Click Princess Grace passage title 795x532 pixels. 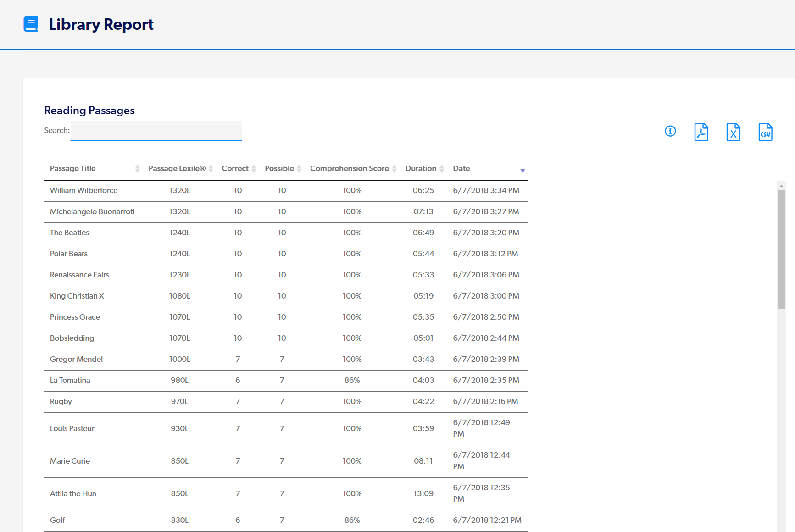(x=75, y=317)
